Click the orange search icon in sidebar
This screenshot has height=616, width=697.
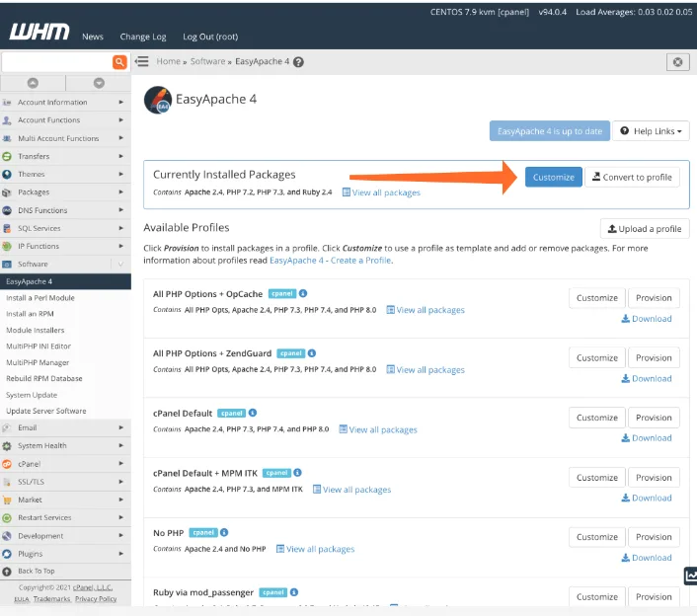[120, 61]
